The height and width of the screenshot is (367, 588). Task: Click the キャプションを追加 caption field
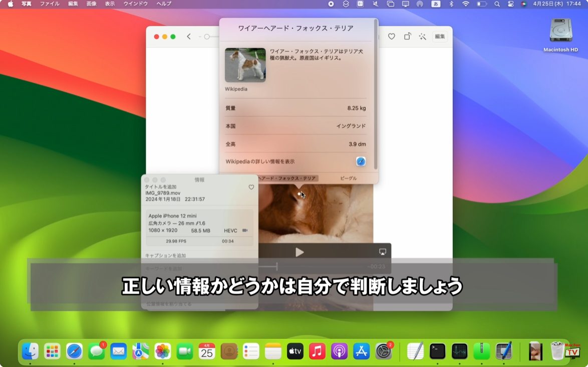(165, 255)
